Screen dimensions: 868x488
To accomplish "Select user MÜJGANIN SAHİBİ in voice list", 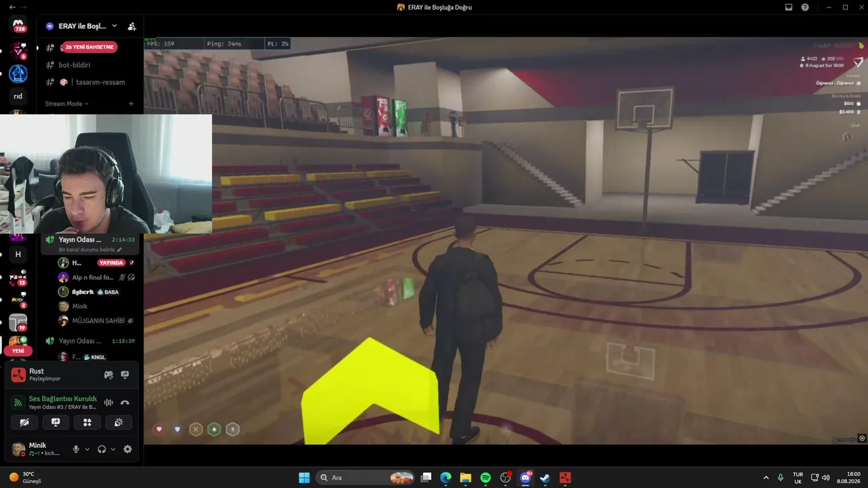I will (96, 321).
